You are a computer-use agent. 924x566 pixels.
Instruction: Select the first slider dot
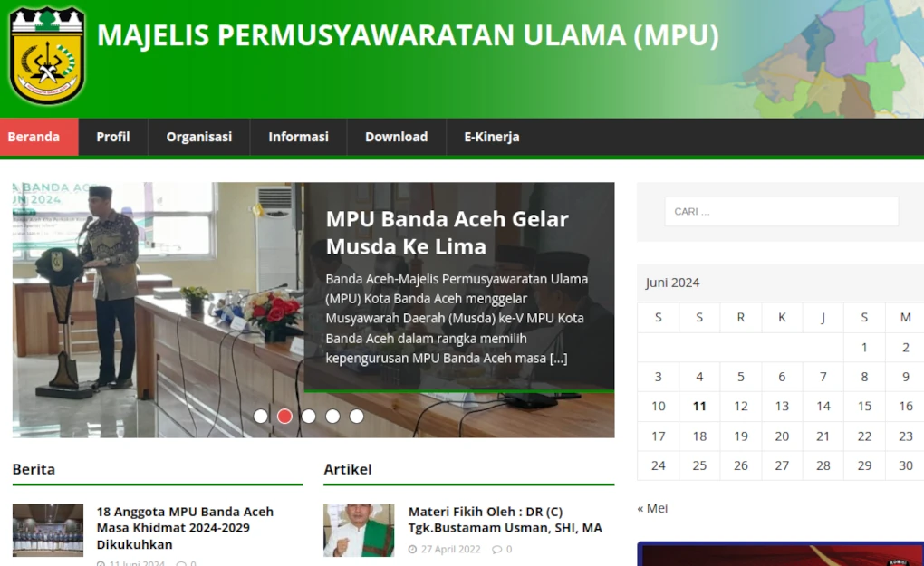[x=261, y=417]
